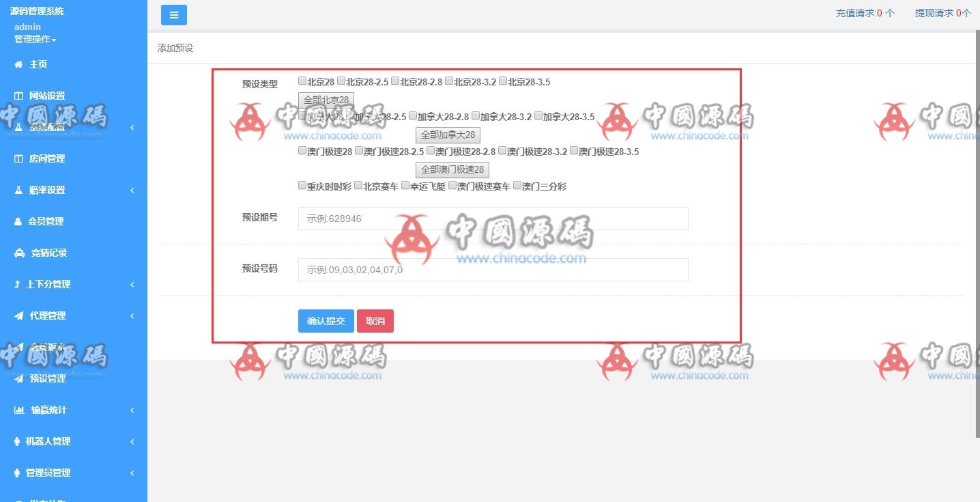Click the 添加预设 page heading
The image size is (980, 502).
pyautogui.click(x=175, y=48)
